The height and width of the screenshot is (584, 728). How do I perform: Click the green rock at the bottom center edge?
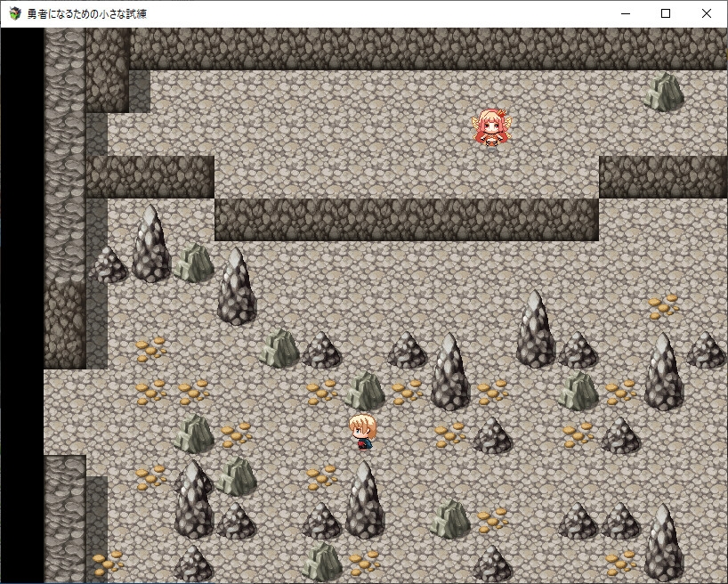click(x=322, y=563)
